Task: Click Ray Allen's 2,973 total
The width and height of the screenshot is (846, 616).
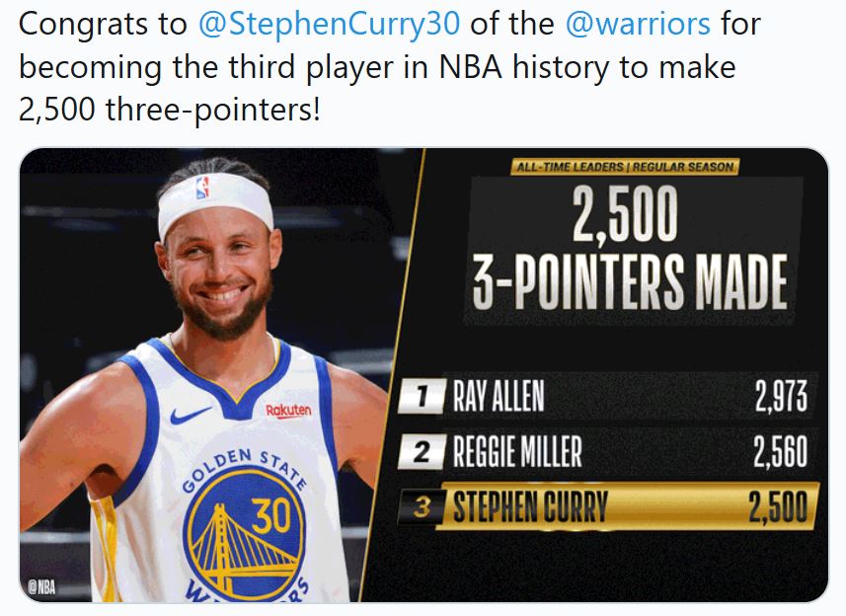Action: pos(781,397)
